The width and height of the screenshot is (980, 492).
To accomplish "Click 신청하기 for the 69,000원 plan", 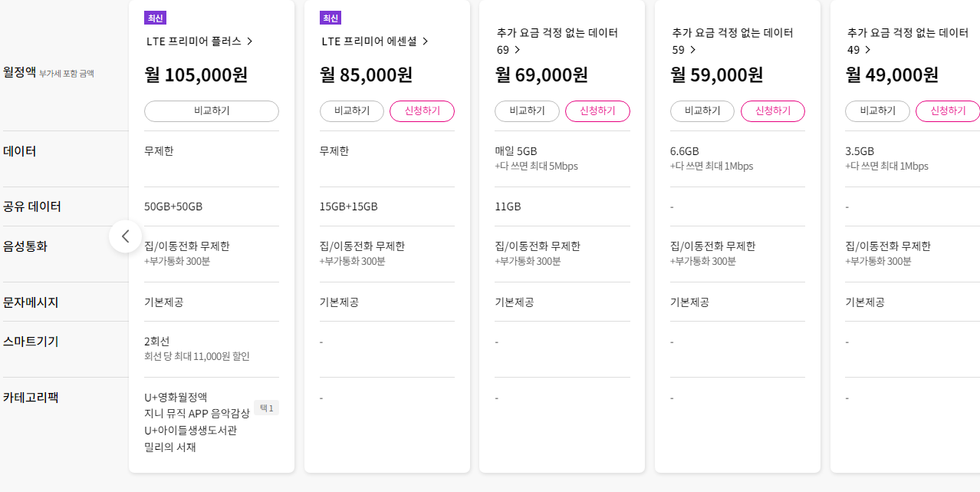I will [x=597, y=111].
